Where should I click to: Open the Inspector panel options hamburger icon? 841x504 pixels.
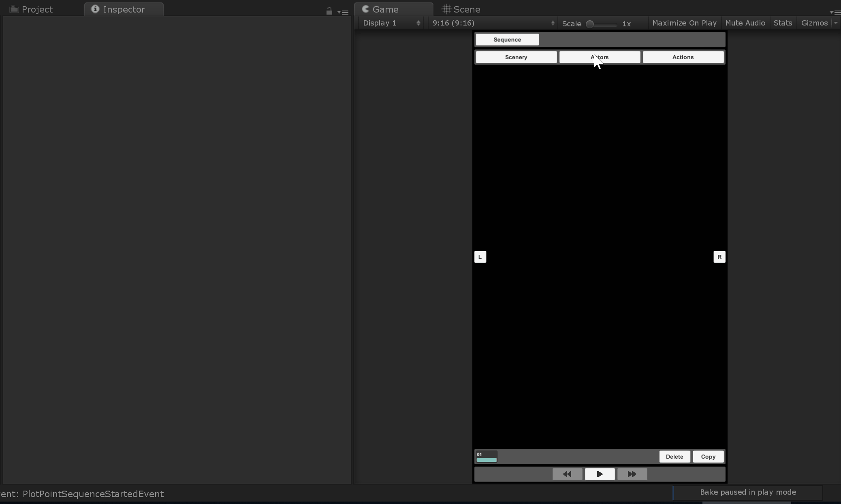343,12
